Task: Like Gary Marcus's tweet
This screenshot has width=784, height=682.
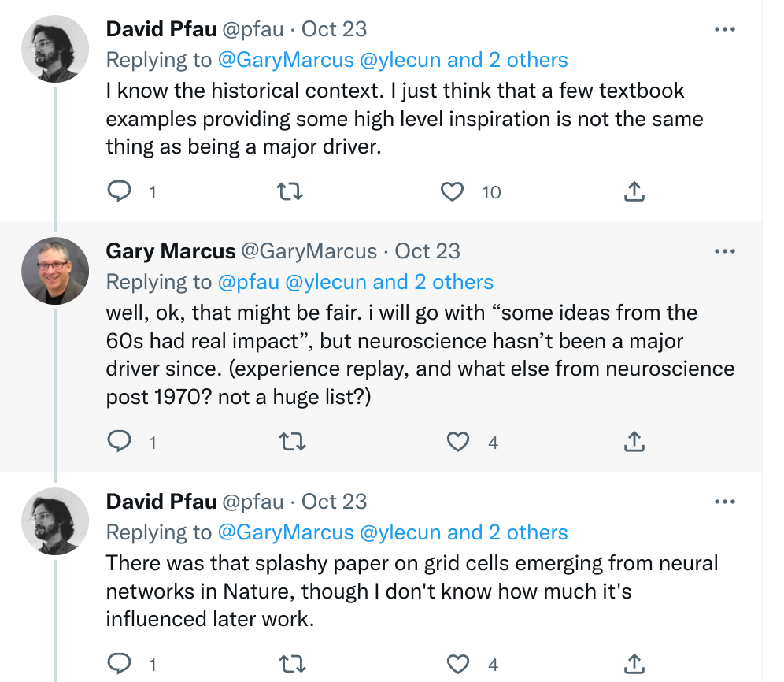Action: [x=458, y=443]
